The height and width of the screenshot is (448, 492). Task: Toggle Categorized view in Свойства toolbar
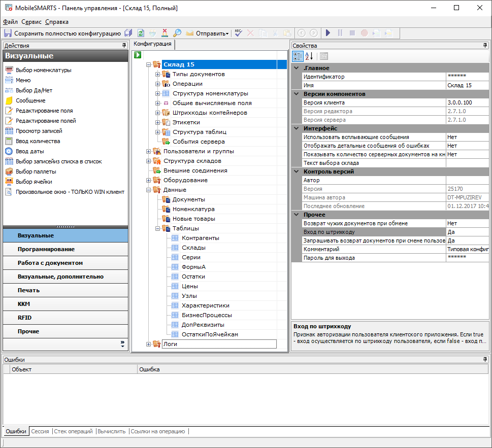298,56
